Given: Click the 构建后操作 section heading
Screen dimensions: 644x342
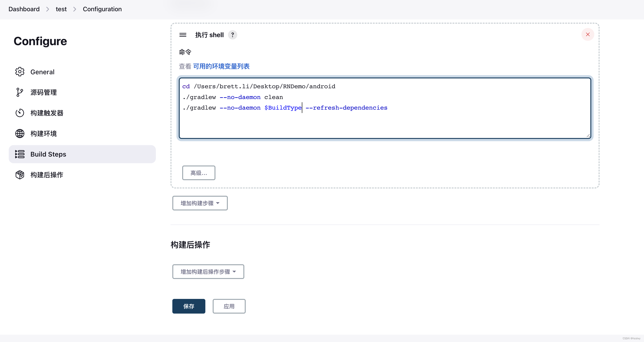Looking at the screenshot, I should tap(190, 245).
